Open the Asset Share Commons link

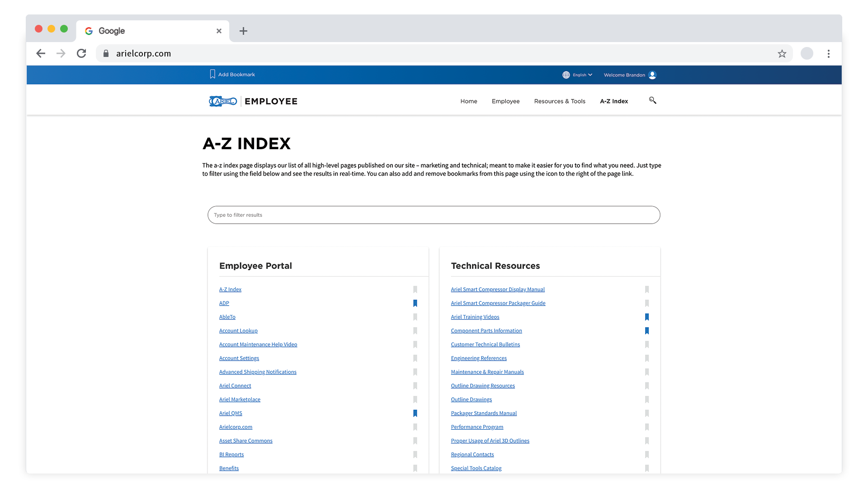246,441
